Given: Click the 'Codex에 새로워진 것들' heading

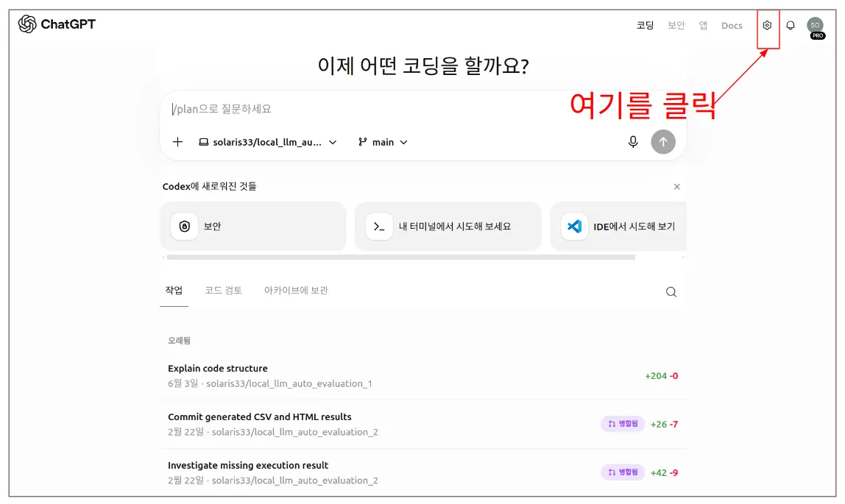Looking at the screenshot, I should [210, 186].
